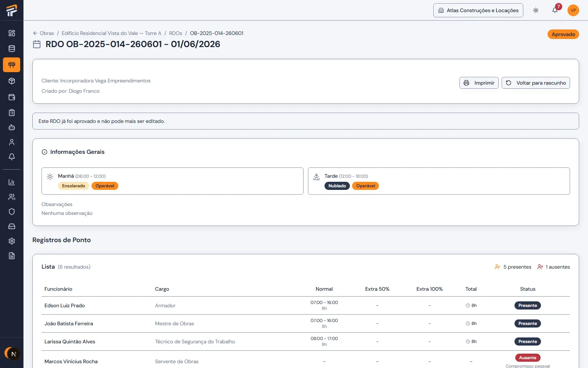Viewport: 588px width, 368px height.
Task: Click the Ausente badge for Marcos Vinícius
Action: (x=528, y=358)
